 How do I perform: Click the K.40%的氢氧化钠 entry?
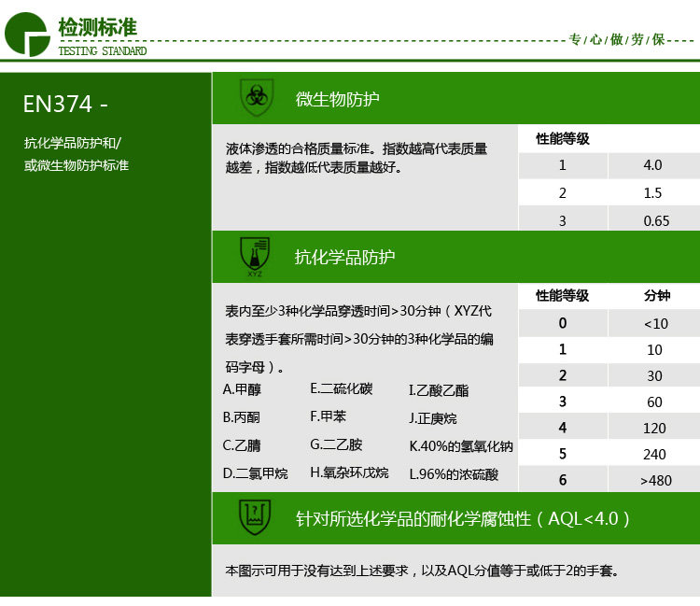pyautogui.click(x=461, y=446)
